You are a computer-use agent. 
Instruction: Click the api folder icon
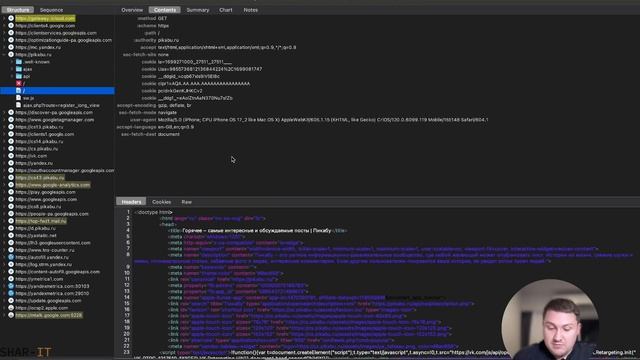point(19,76)
